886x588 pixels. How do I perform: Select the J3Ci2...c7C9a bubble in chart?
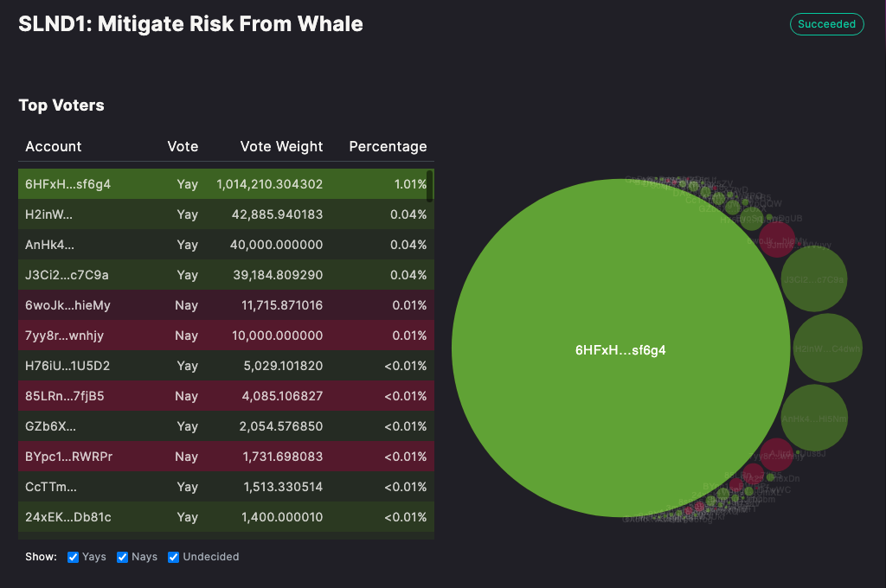click(x=813, y=278)
